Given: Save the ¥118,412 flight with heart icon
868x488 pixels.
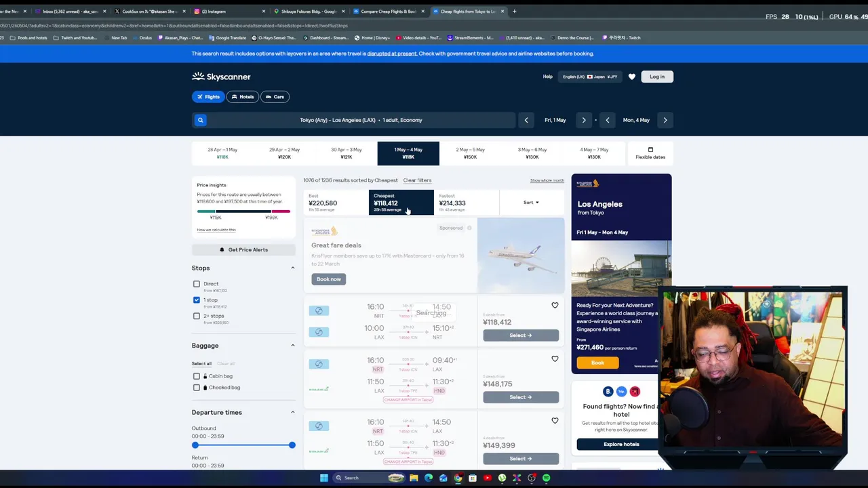Looking at the screenshot, I should pos(555,306).
